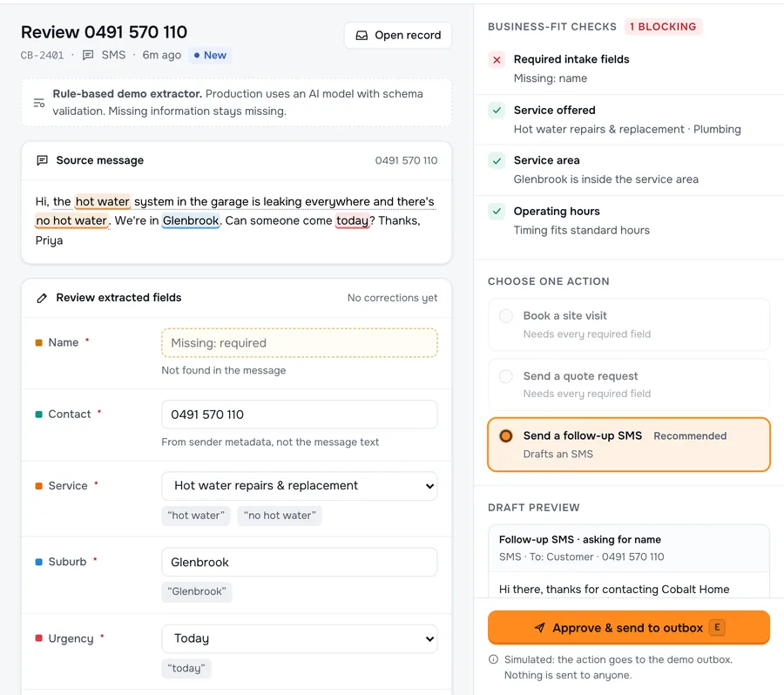Screen dimensions: 784x695
Task: Click the missing Name input field
Action: (300, 343)
